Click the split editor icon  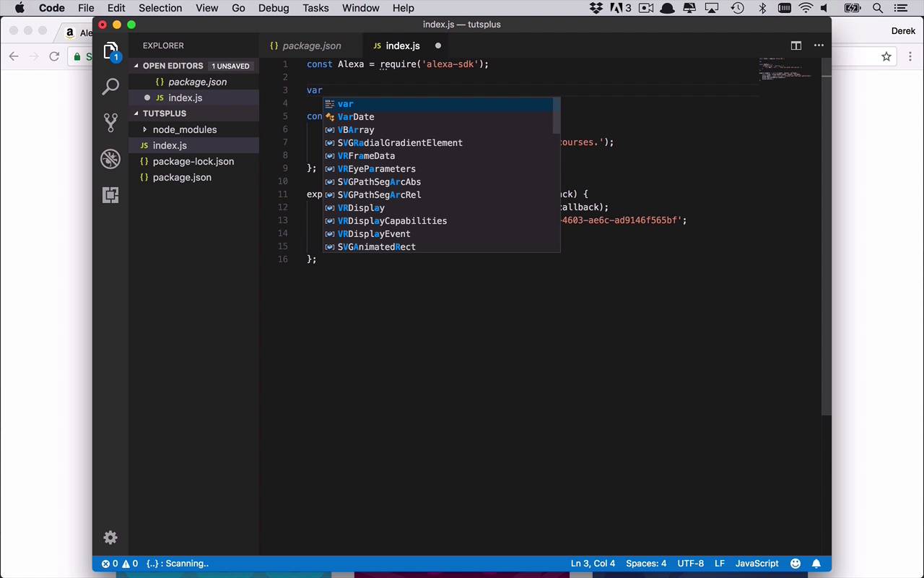pos(796,46)
